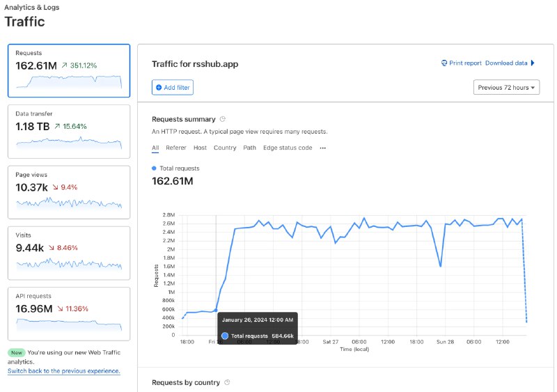Click Switch back to the previous experience
Viewport: 557px width, 392px height.
[x=63, y=371]
